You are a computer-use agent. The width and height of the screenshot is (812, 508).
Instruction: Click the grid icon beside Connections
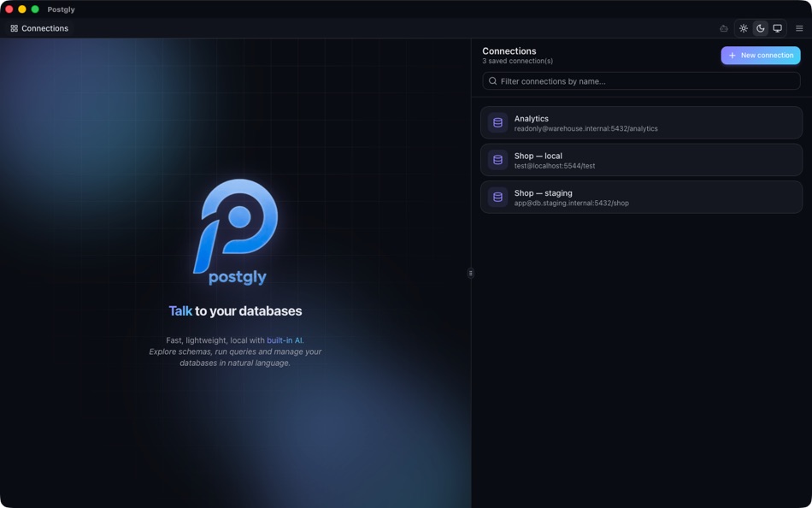(x=14, y=28)
